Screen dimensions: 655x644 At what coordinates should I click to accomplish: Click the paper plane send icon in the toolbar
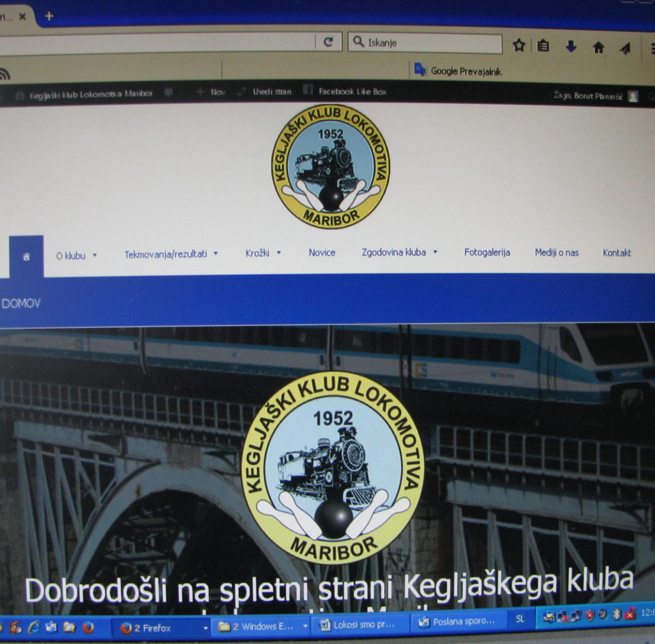626,49
